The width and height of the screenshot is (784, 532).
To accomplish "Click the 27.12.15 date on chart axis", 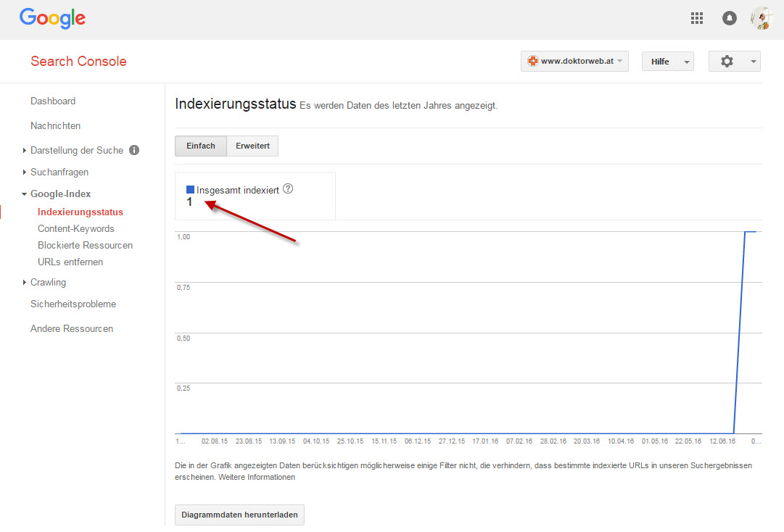I will tap(452, 441).
